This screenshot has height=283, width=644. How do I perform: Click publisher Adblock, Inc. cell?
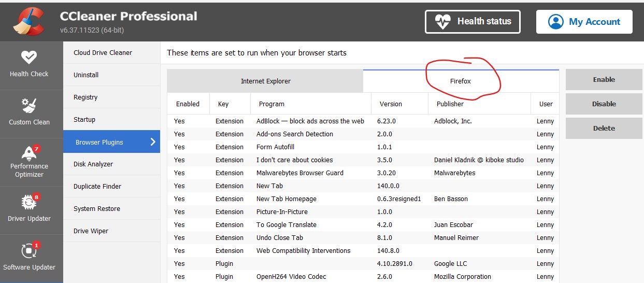tap(453, 121)
